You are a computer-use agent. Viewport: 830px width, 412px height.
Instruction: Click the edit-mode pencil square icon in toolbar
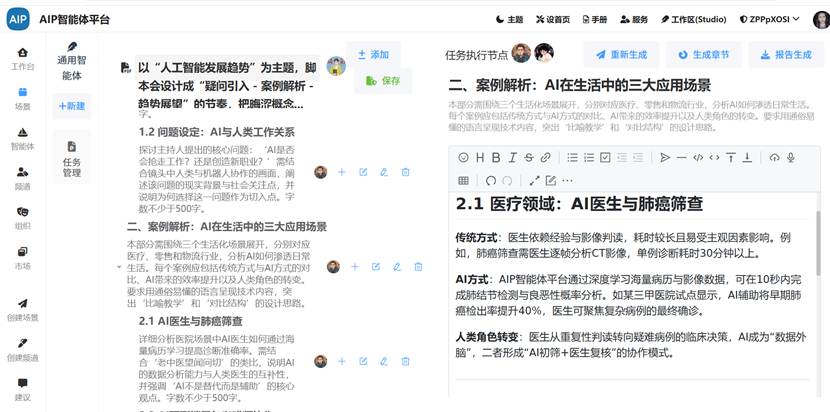(551, 181)
